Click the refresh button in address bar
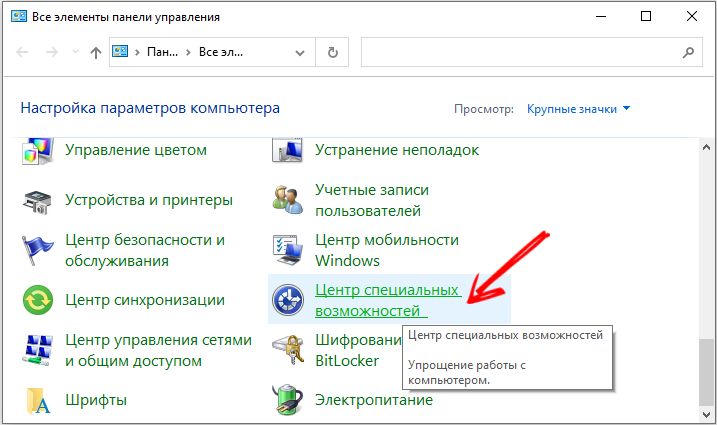717x425 pixels. click(x=331, y=52)
